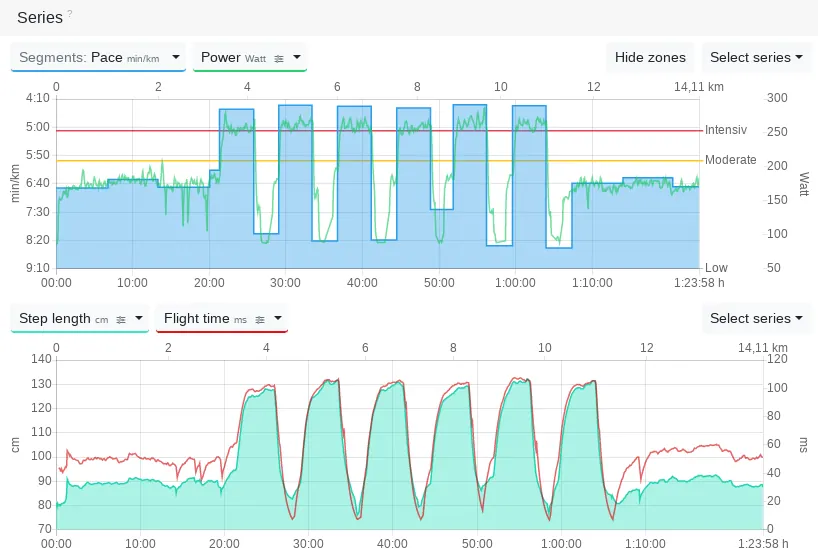
Task: Click the Series heading text
Action: point(40,17)
